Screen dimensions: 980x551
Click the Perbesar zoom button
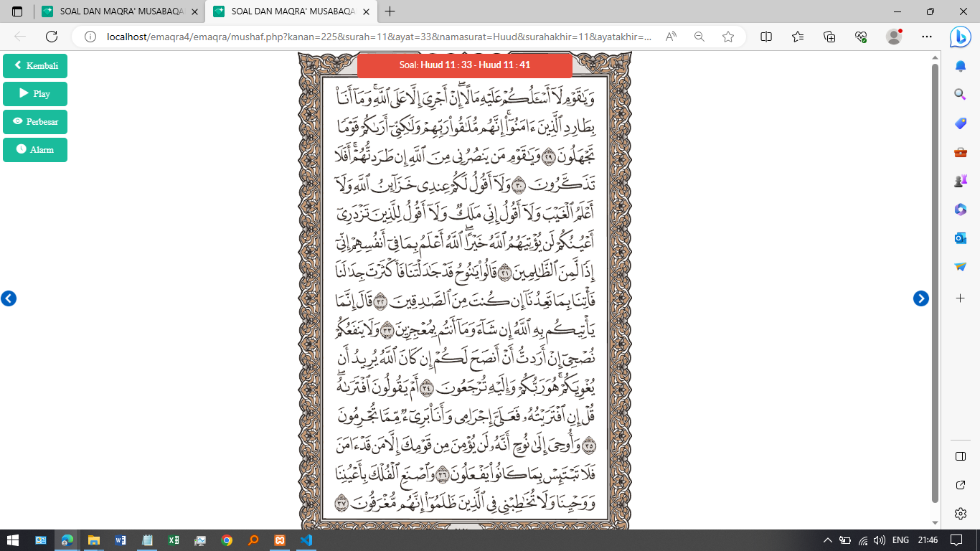coord(35,122)
